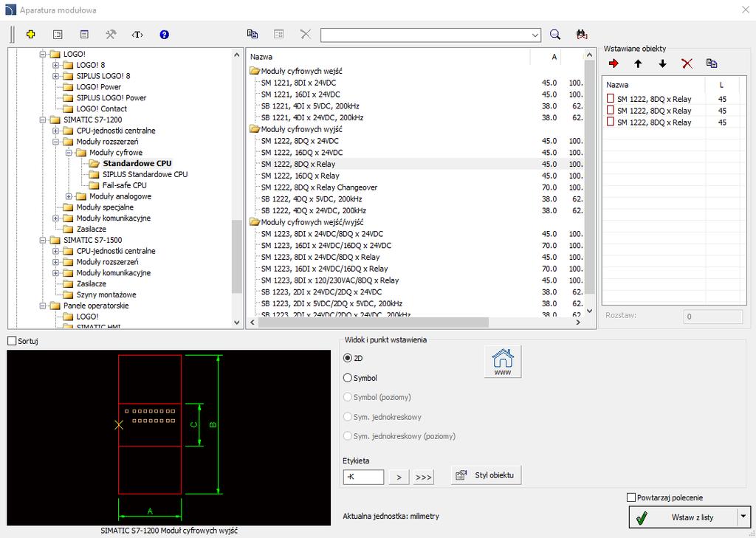Toggle checkbox of first SM 1222 inserted object

click(610, 98)
